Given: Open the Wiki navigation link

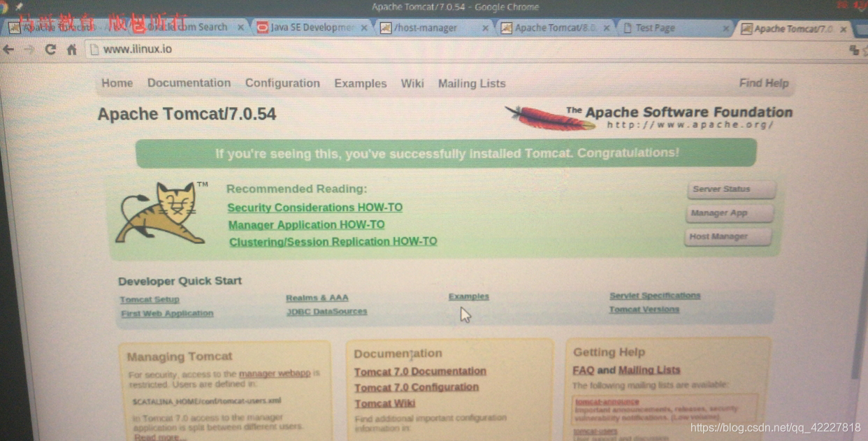Looking at the screenshot, I should (412, 83).
